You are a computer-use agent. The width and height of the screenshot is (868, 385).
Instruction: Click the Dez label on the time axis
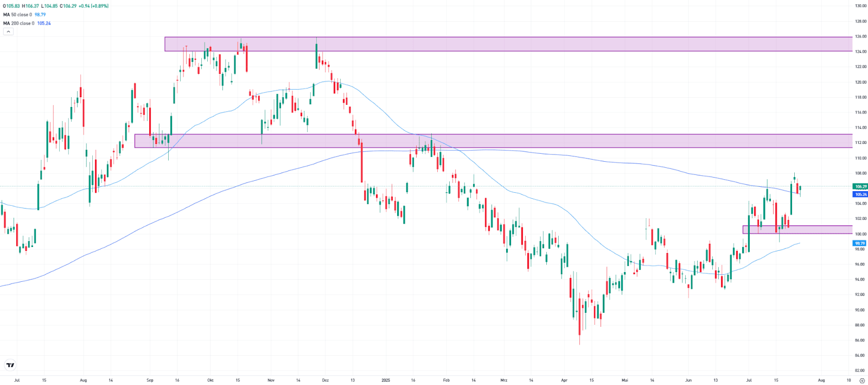[x=325, y=380]
